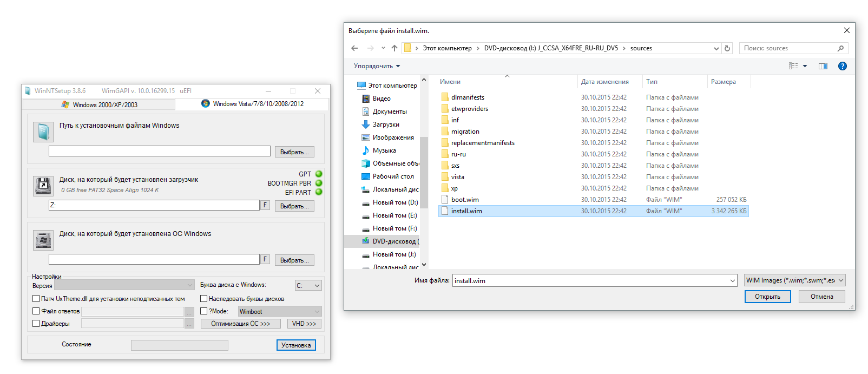Click the Открыть button
The width and height of the screenshot is (868, 374).
click(x=768, y=297)
